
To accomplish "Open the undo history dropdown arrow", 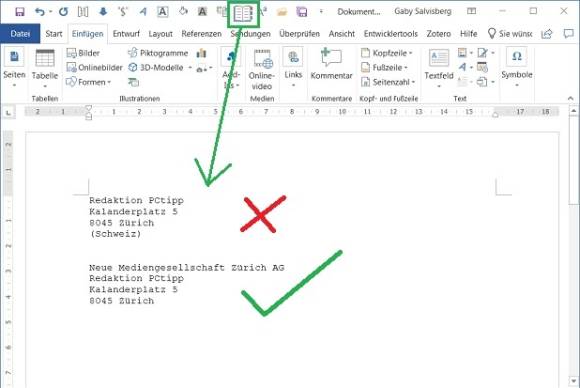I will click(51, 12).
